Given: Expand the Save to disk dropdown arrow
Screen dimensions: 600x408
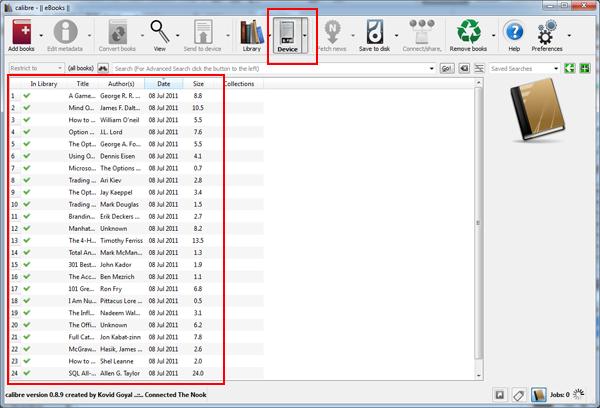Looking at the screenshot, I should (396, 36).
